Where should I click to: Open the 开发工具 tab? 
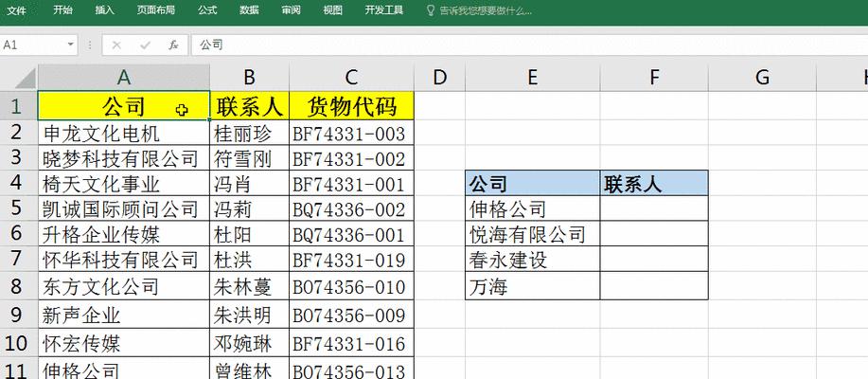tap(384, 10)
